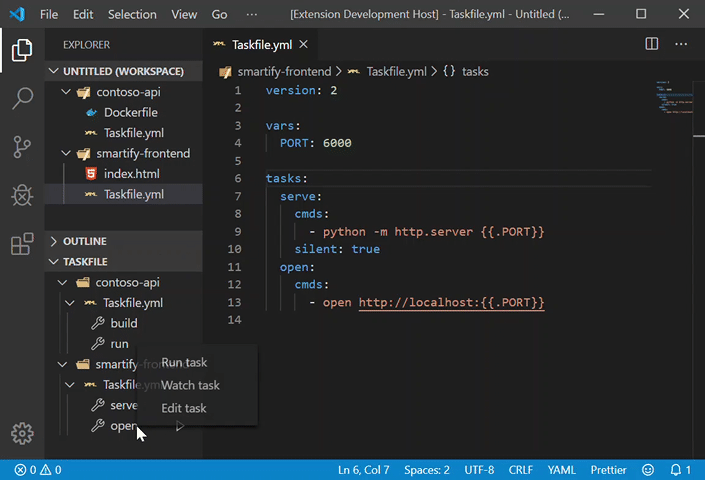705x480 pixels.
Task: Open the Search view in activity bar
Action: pos(22,98)
